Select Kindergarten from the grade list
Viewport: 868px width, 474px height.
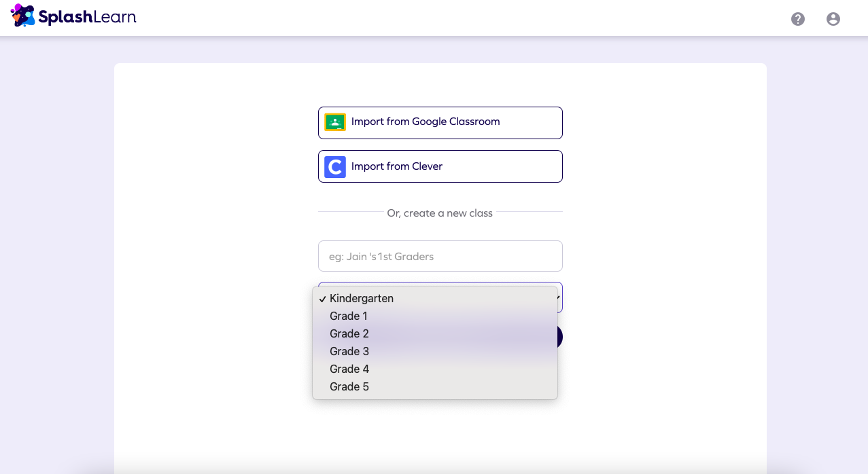[x=362, y=299]
